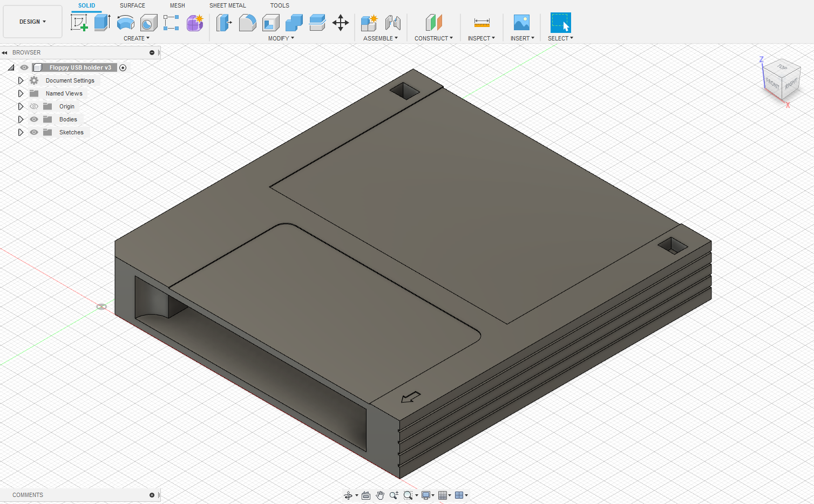Select the Press Pull tool
This screenshot has width=814, height=504.
[224, 23]
